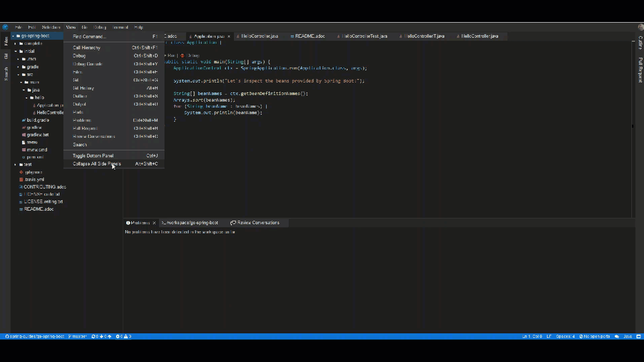This screenshot has width=644, height=362.
Task: Click the errors and warnings status indicator
Action: coord(123,336)
